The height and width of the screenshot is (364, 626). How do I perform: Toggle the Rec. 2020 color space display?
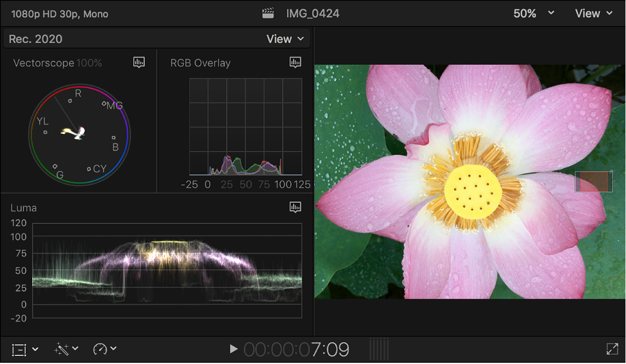click(x=35, y=39)
